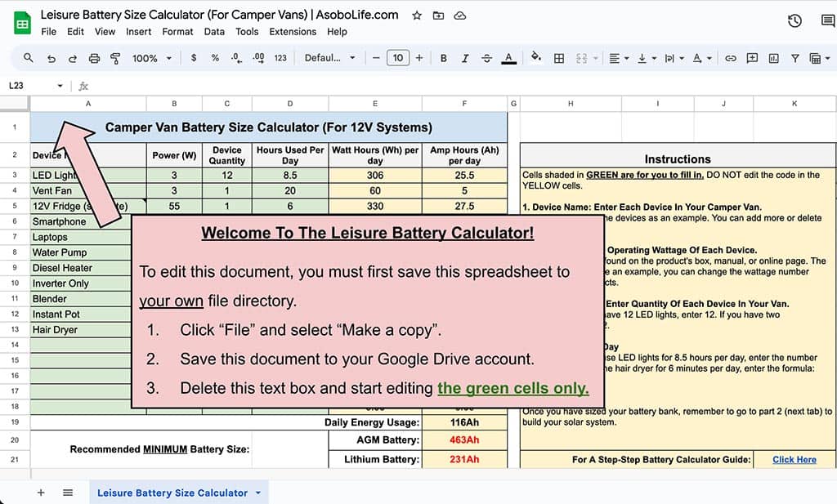Open the name box L23 dropdown arrow

click(60, 85)
